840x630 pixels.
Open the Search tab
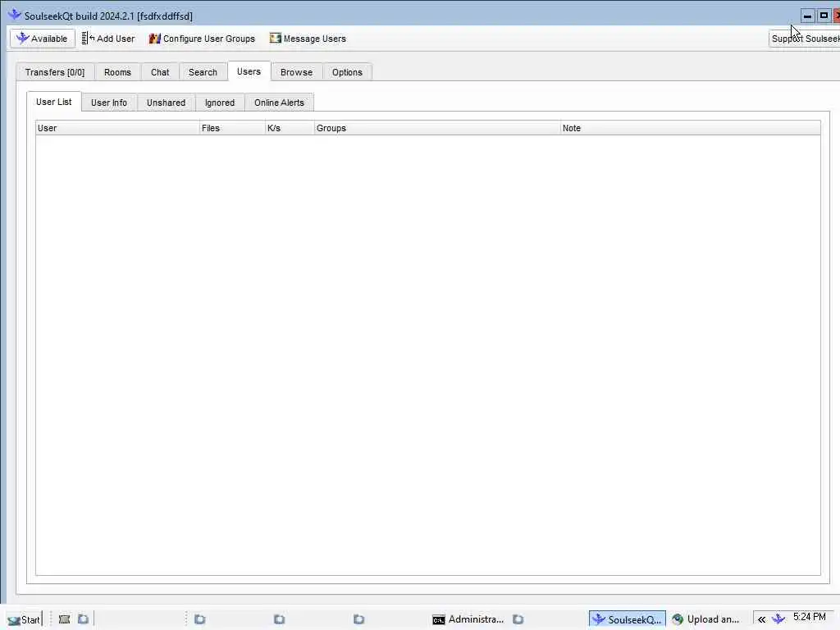coord(203,72)
